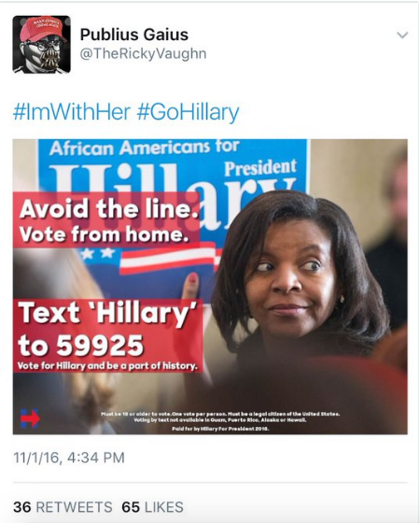Click the Publius Gaius display name
Viewport: 420px width, 523px height.
click(134, 35)
